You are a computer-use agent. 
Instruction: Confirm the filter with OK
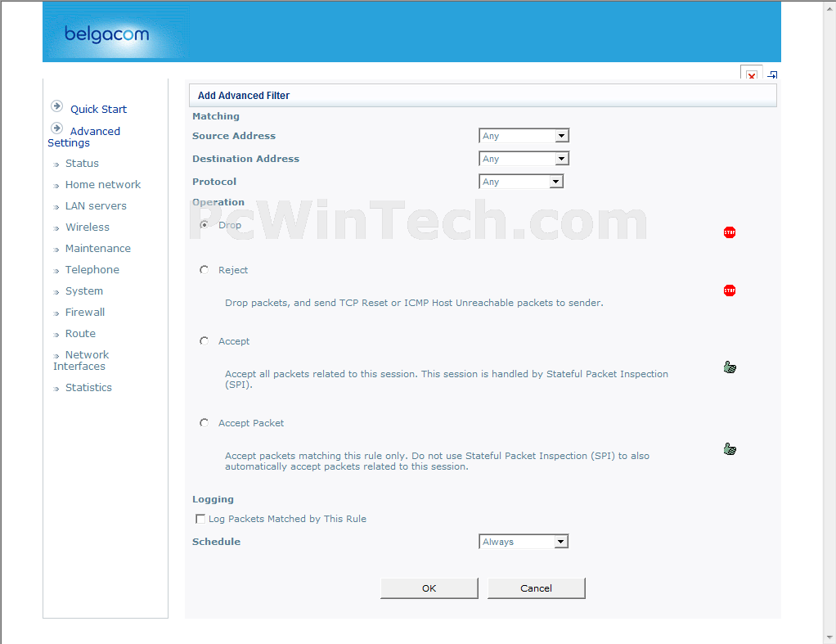[x=429, y=588]
